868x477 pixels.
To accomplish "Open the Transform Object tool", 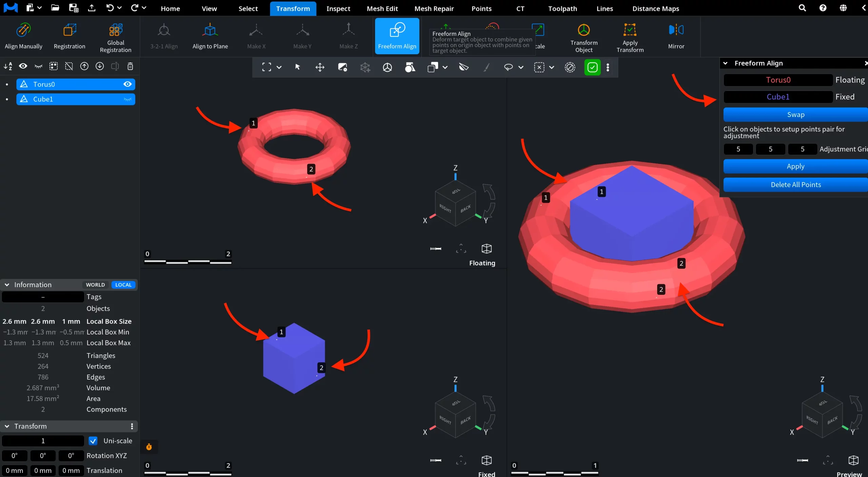I will pyautogui.click(x=584, y=36).
